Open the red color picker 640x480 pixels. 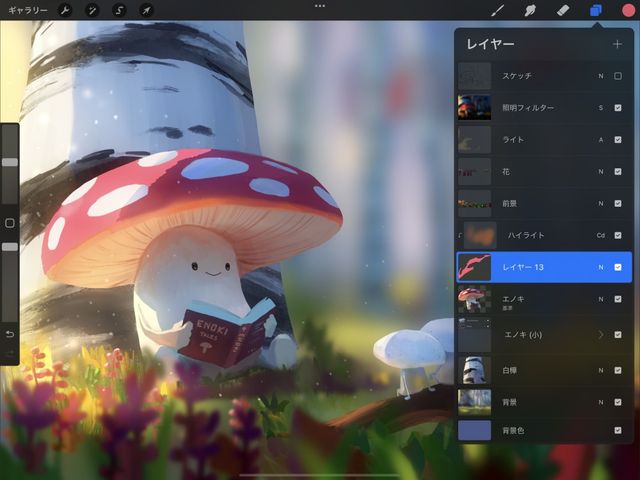pyautogui.click(x=628, y=10)
